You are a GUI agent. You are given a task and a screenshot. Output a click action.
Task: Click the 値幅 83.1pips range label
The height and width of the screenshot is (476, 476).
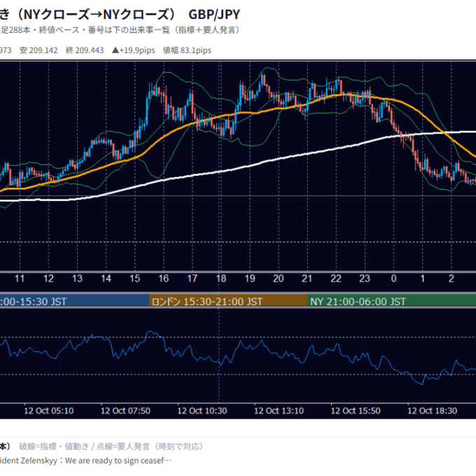pos(187,50)
